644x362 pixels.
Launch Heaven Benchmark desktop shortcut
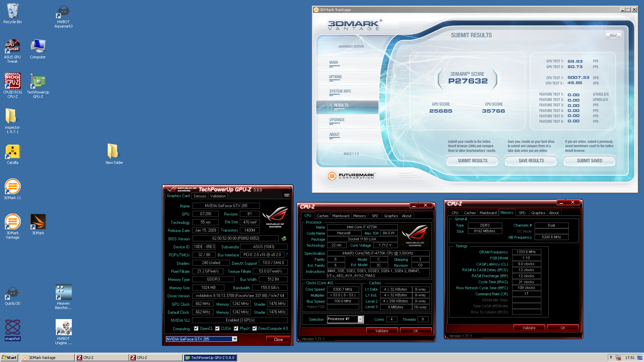coord(63,297)
